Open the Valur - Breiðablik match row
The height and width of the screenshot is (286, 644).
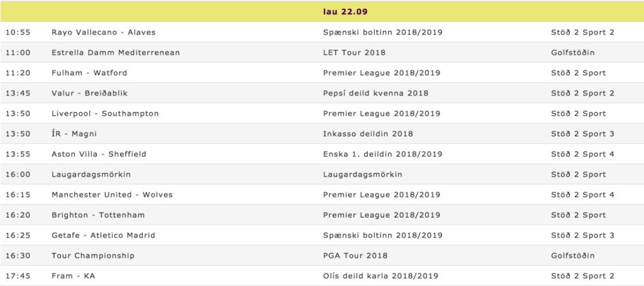[x=322, y=93]
